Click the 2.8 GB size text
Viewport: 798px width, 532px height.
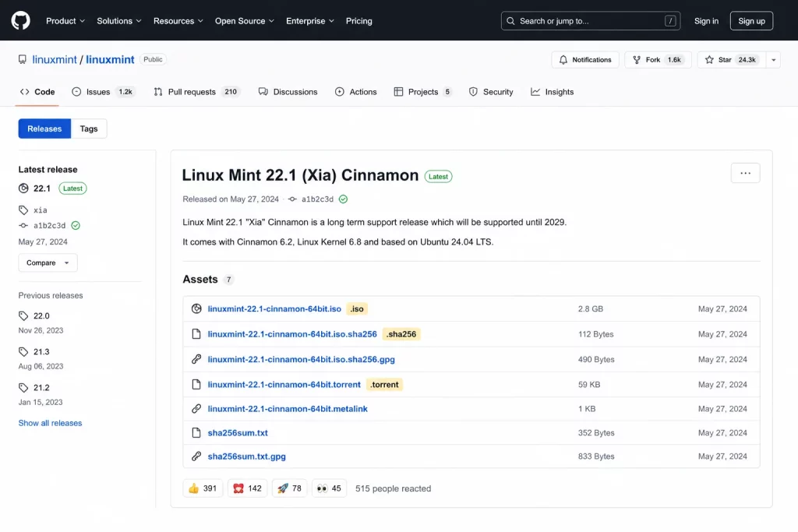(591, 308)
